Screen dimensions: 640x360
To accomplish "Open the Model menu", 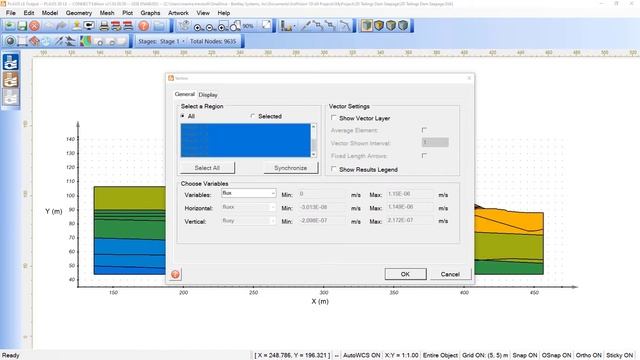I will (50, 13).
